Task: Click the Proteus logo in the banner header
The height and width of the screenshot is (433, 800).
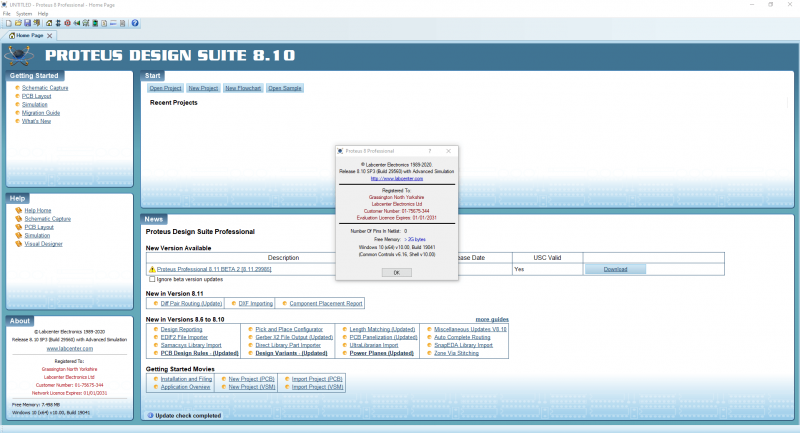Action: 19,55
